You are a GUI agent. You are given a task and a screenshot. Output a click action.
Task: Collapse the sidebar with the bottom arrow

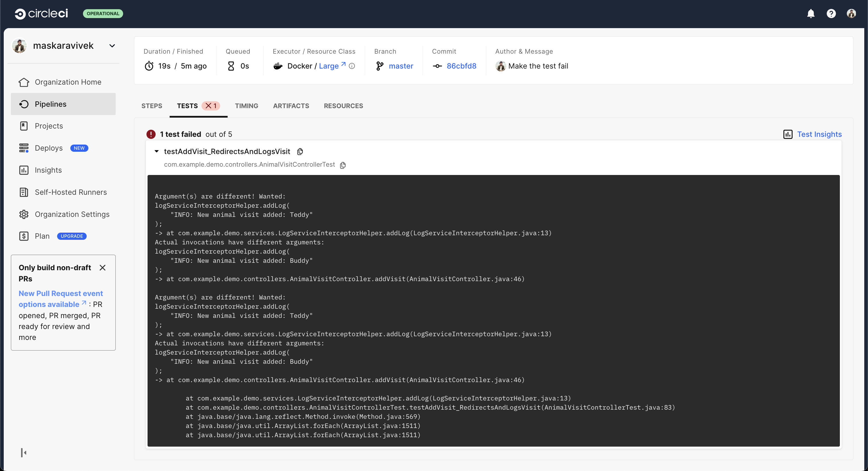pyautogui.click(x=23, y=452)
